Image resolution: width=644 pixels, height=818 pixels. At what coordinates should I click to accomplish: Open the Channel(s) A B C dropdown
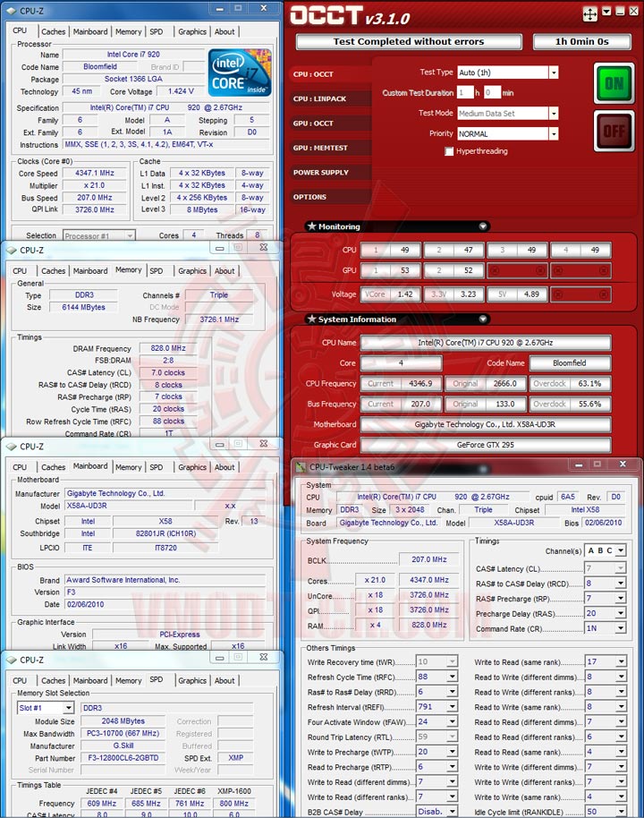(621, 550)
